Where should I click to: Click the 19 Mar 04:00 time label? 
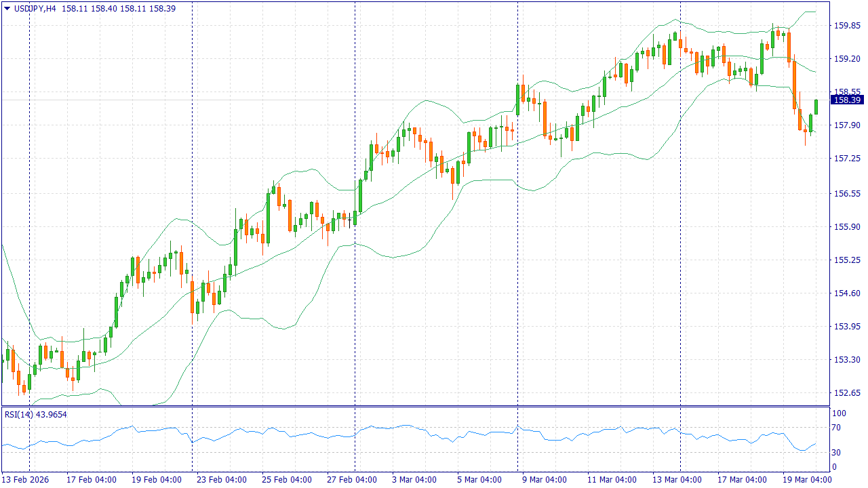point(807,479)
